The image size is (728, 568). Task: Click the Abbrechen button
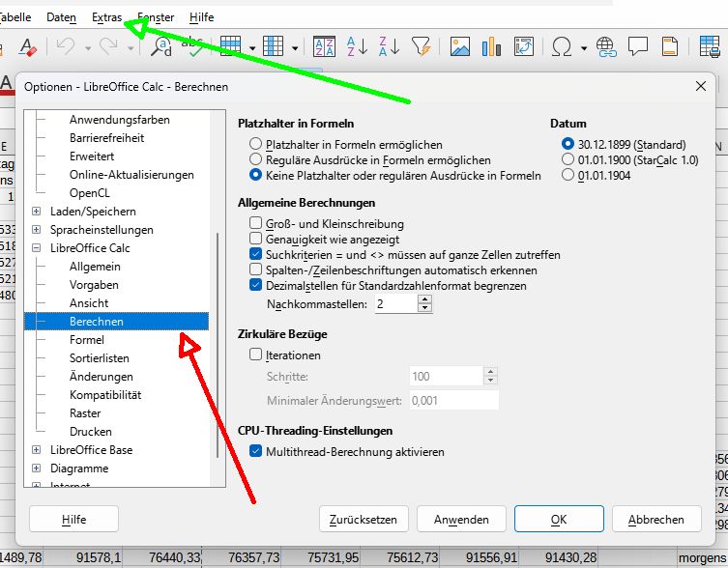[656, 519]
